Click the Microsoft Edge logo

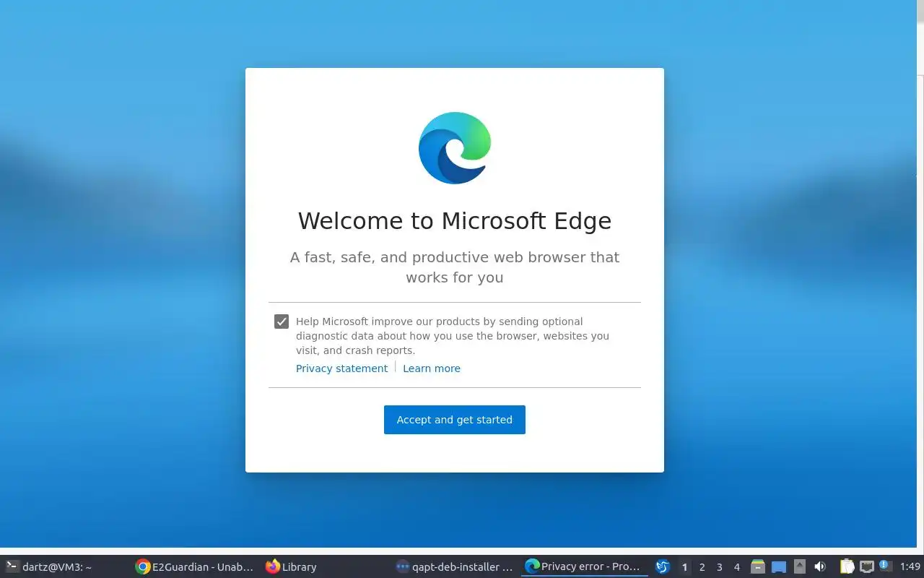click(455, 148)
